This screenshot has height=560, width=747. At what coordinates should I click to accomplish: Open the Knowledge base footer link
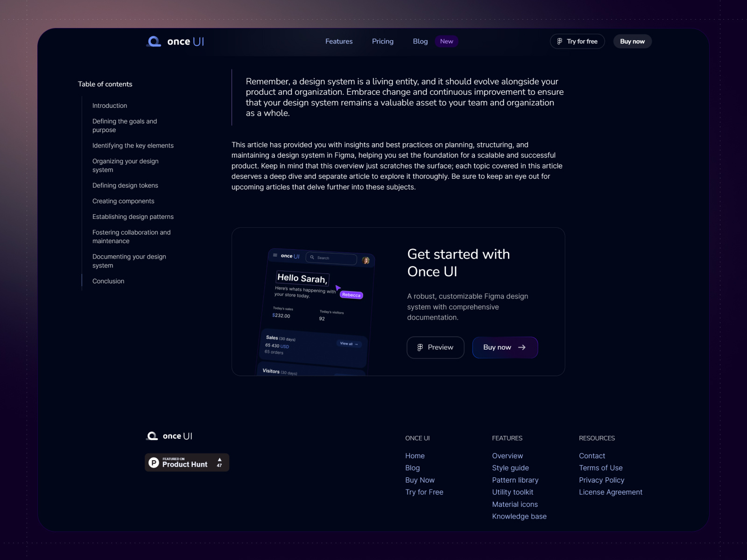520,516
